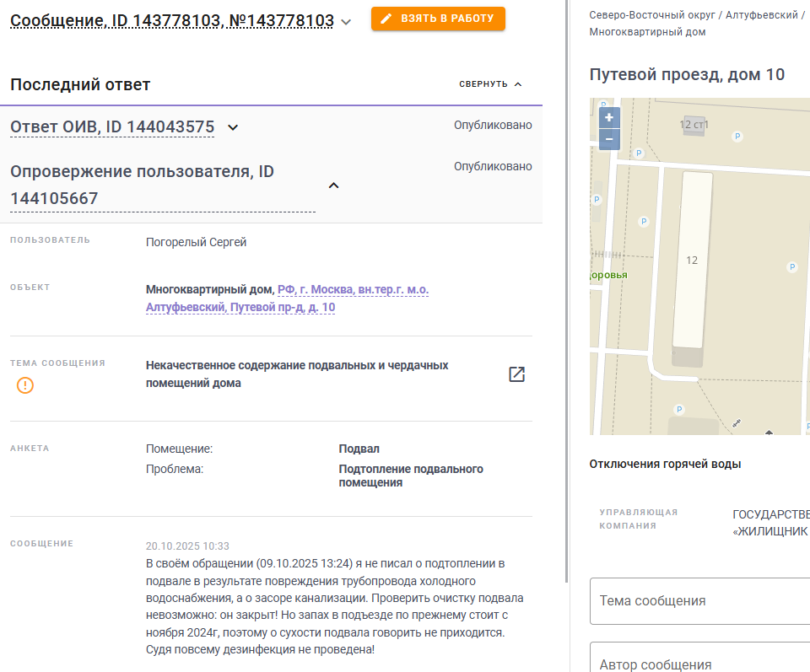
Task: Select building 12 on the map
Action: (692, 260)
